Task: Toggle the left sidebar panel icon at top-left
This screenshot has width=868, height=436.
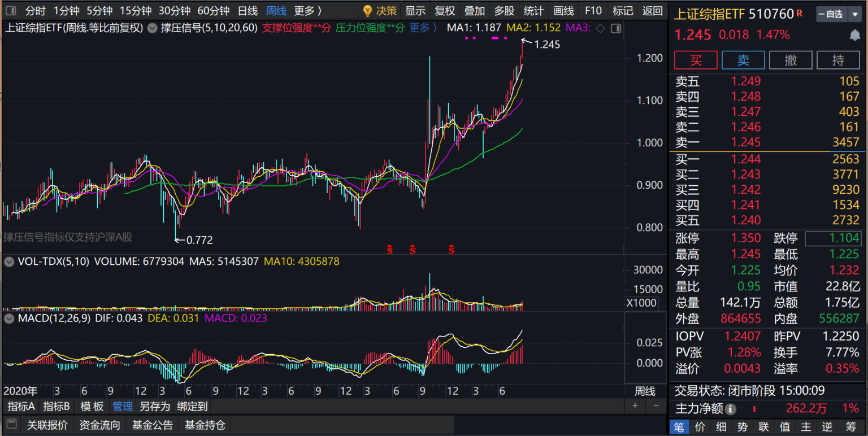Action: [x=10, y=11]
